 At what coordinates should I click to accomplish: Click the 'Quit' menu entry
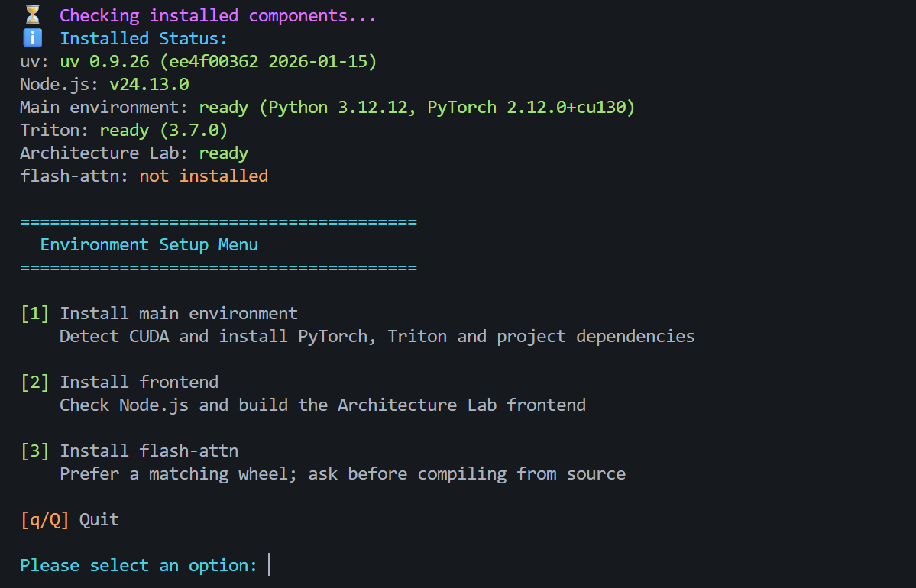99,520
